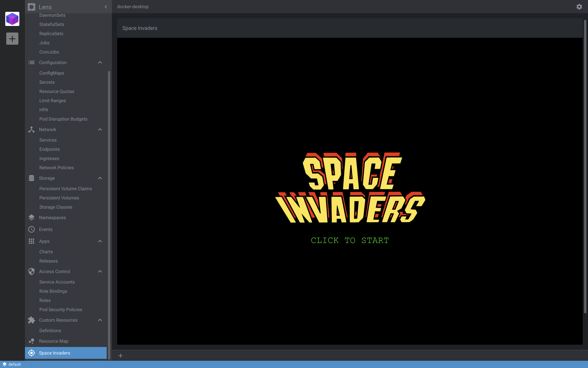Image resolution: width=588 pixels, height=368 pixels.
Task: Select the Space Invaders label in the sidebar
Action: 54,353
